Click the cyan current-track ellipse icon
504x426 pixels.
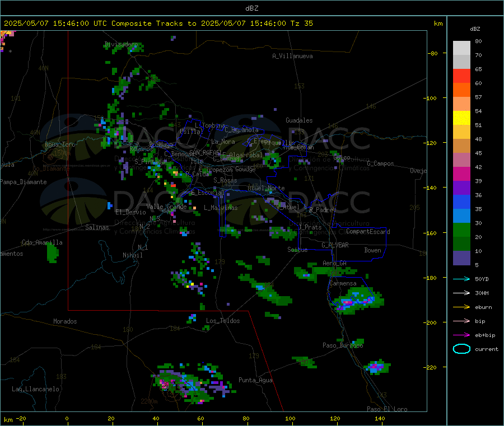click(x=461, y=349)
